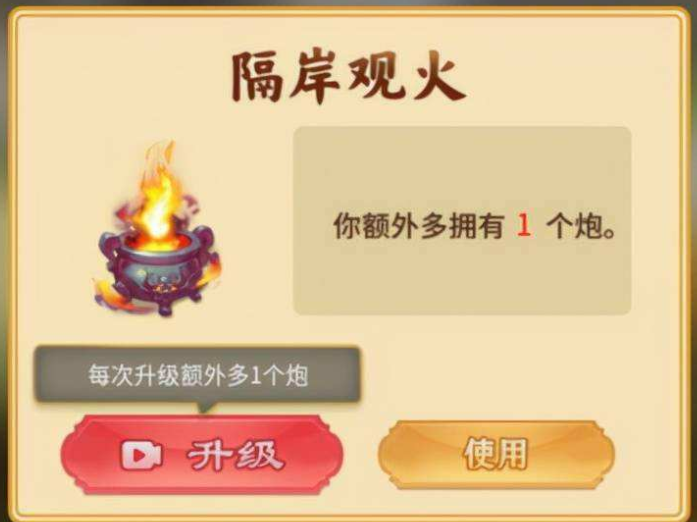This screenshot has width=697, height=522.
Task: Tap the flame above the cauldron
Action: click(158, 193)
